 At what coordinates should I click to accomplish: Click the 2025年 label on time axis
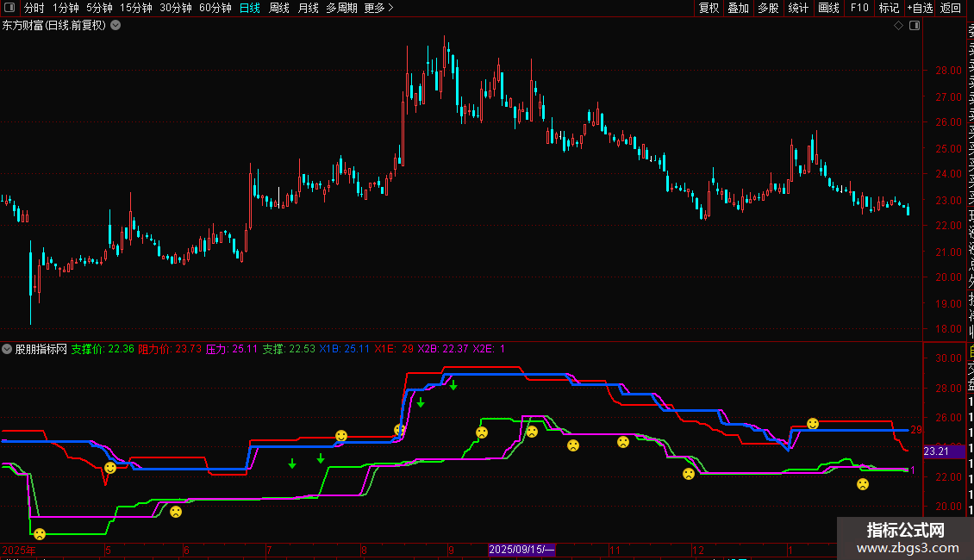[x=19, y=550]
